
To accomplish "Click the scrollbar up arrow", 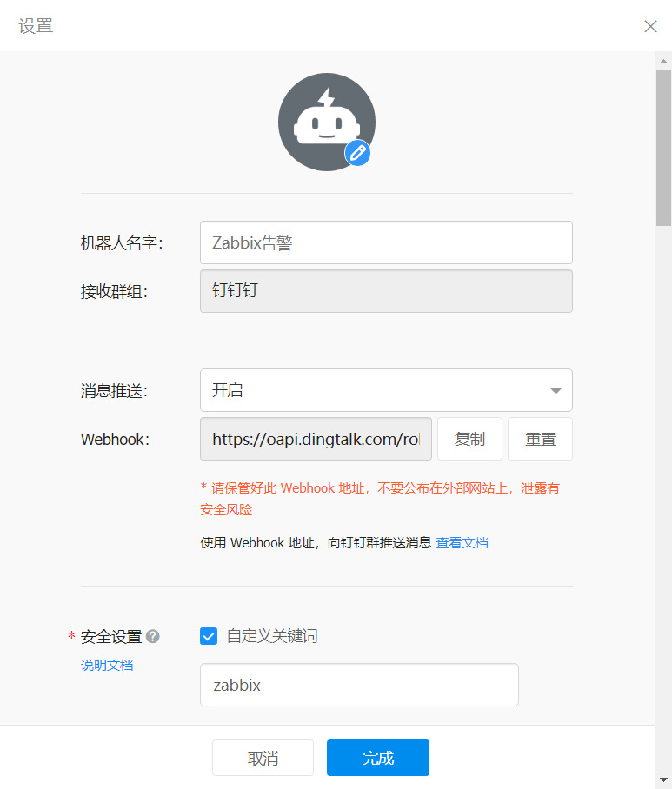I will click(663, 61).
